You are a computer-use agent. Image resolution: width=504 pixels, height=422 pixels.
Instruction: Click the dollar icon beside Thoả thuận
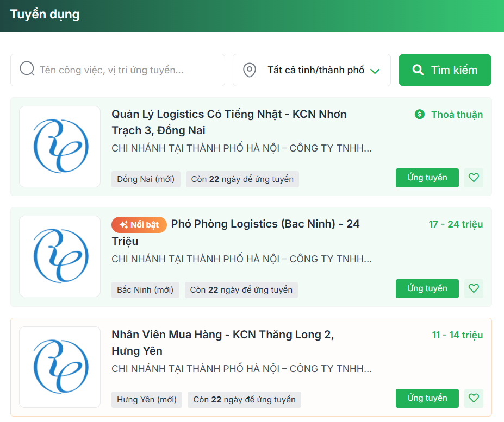[420, 114]
